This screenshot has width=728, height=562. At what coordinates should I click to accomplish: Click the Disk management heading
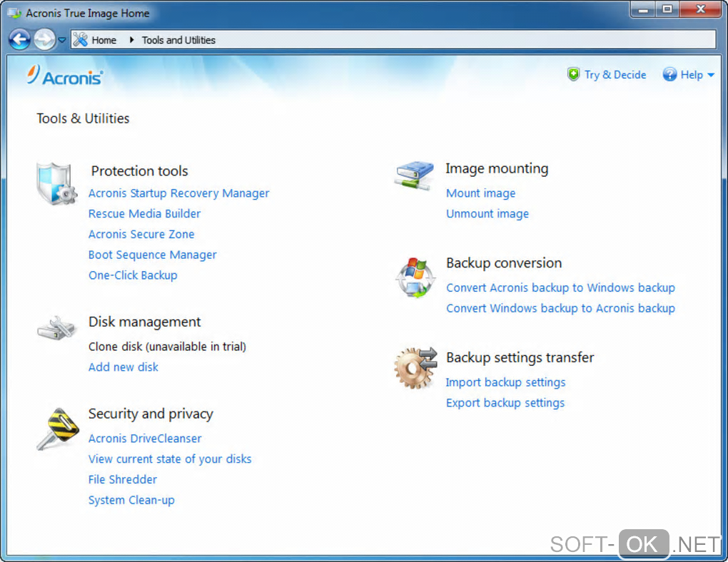[x=144, y=322]
